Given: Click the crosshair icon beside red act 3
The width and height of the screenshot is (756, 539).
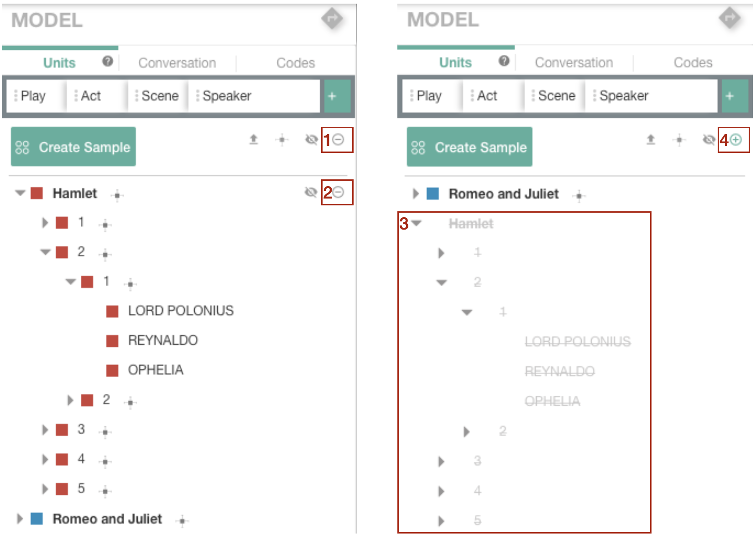Looking at the screenshot, I should pos(105,431).
